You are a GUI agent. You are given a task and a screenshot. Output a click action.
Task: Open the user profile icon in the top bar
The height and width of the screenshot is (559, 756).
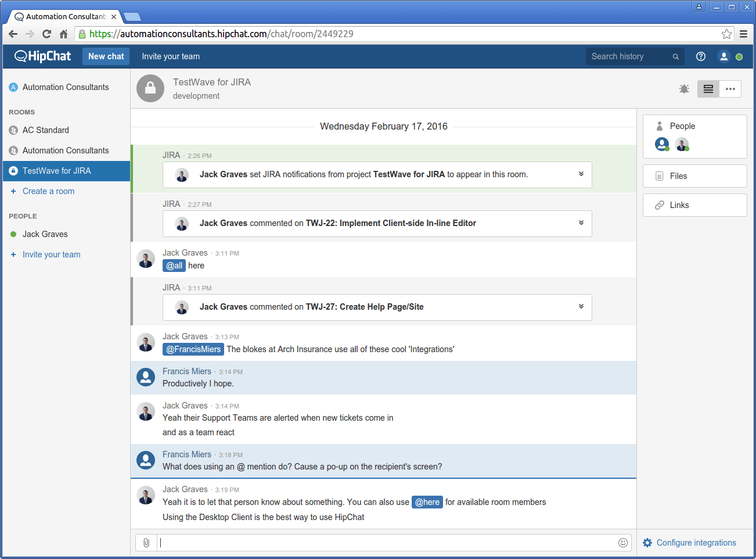click(x=723, y=56)
